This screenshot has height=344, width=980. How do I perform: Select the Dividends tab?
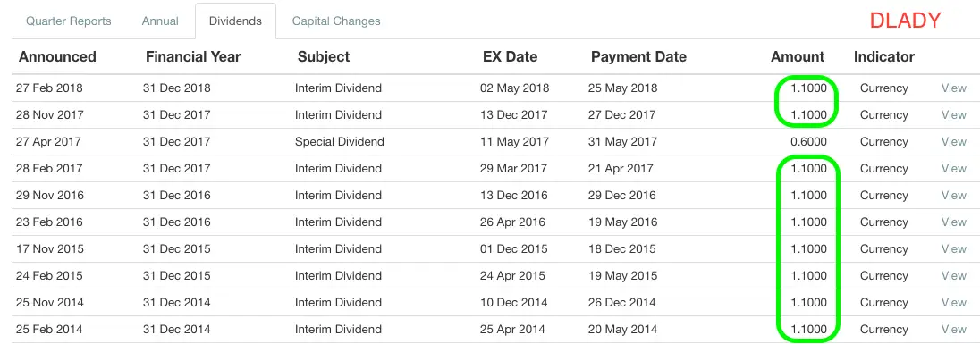(x=235, y=21)
